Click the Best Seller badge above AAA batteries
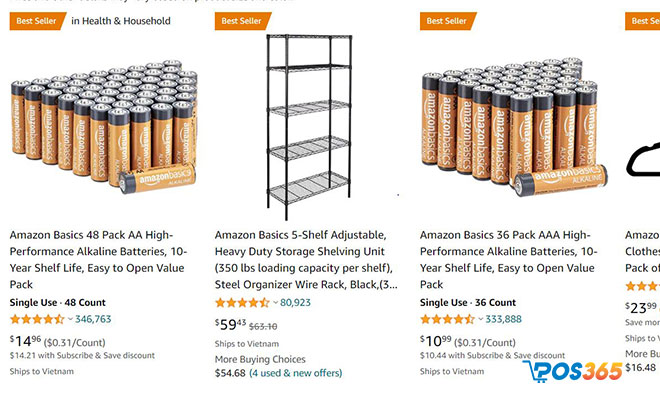The width and height of the screenshot is (660, 404). [x=448, y=21]
